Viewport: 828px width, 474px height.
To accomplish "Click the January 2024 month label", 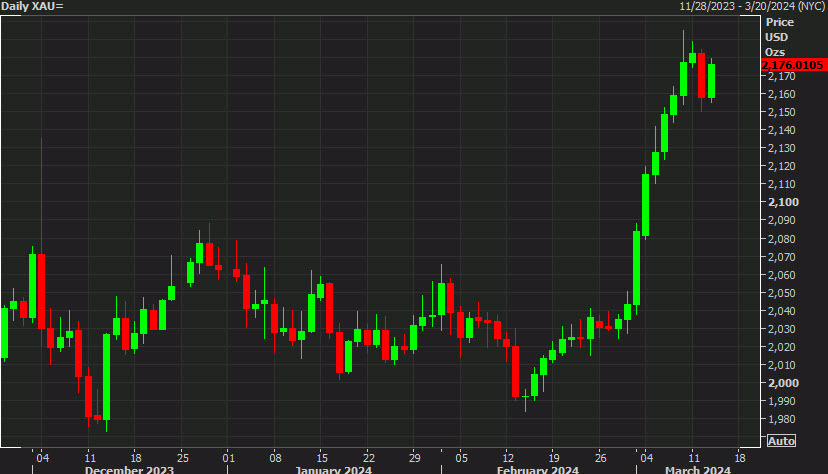I will pos(333,470).
